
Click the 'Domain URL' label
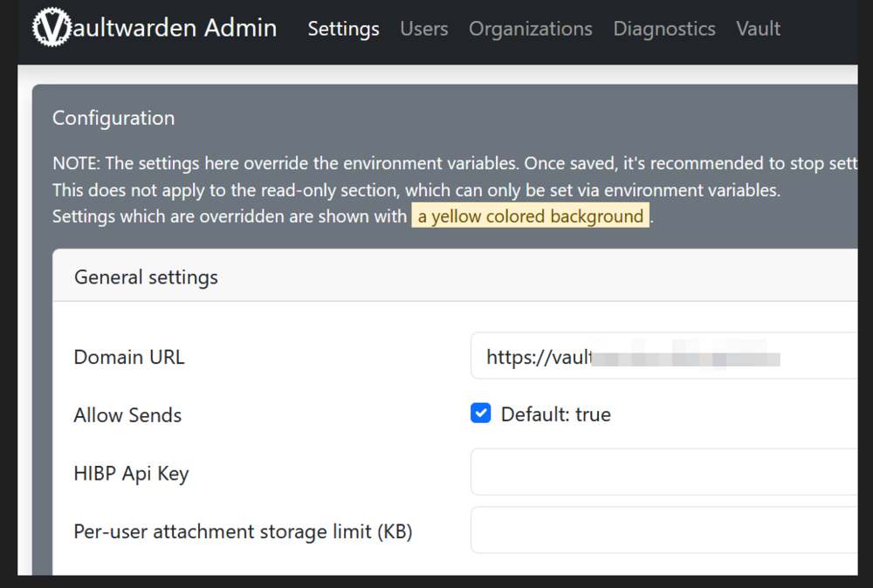click(x=129, y=357)
